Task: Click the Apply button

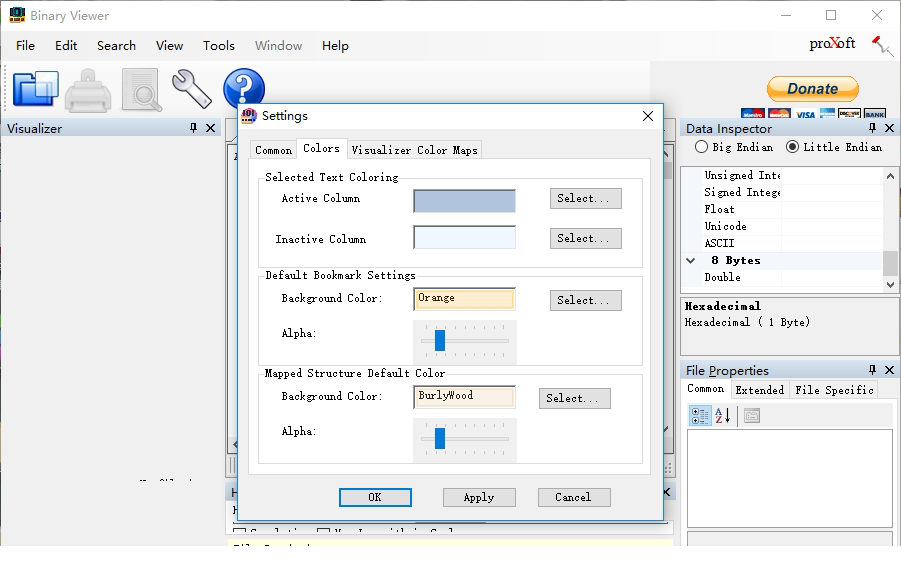Action: coord(479,497)
